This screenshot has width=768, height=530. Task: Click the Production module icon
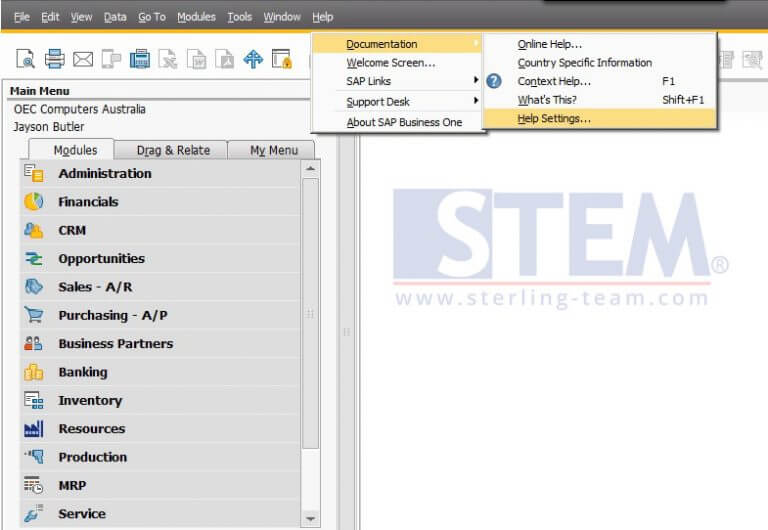pos(33,457)
